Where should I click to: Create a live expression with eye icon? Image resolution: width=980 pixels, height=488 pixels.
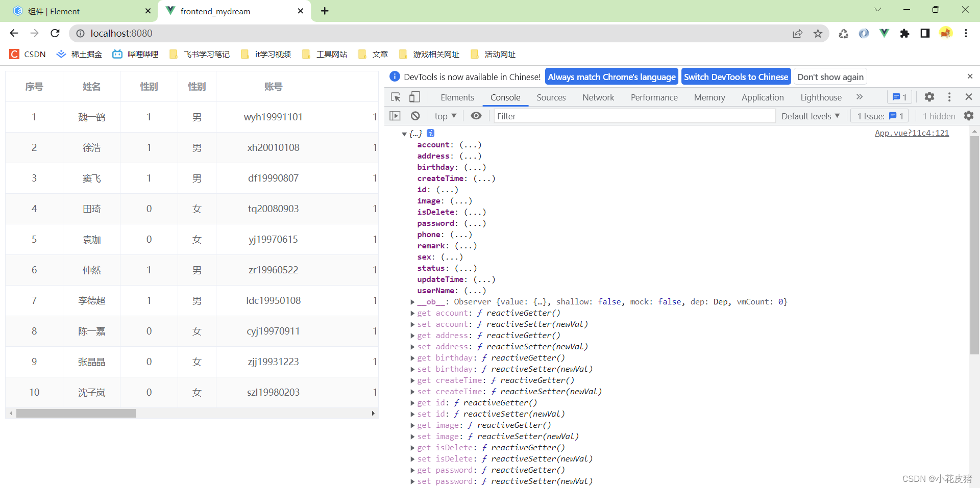(x=476, y=116)
